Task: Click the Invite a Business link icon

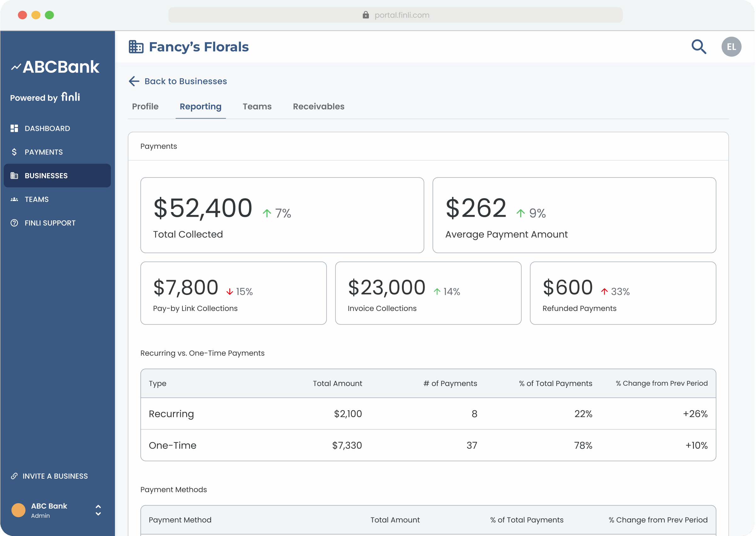Action: 14,476
